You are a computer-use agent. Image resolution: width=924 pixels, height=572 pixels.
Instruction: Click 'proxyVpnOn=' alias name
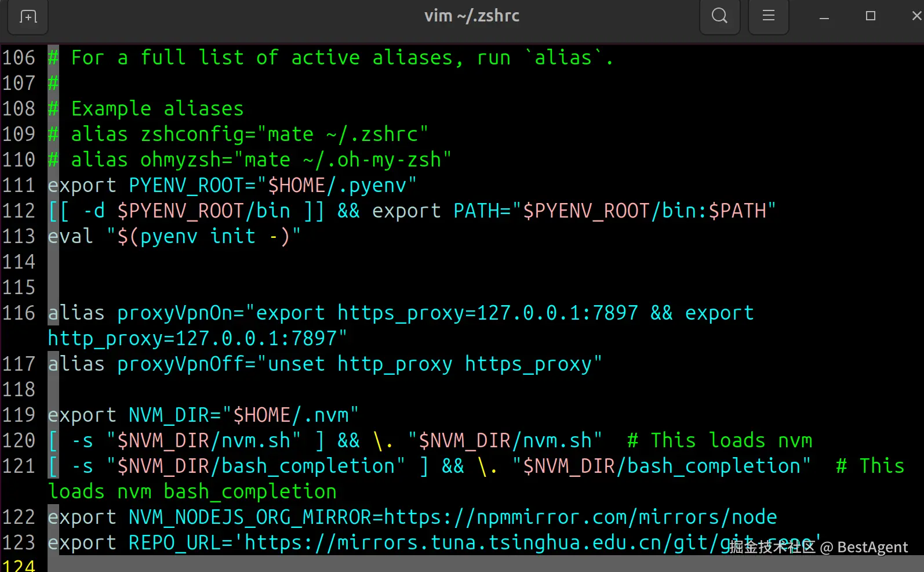click(x=181, y=313)
